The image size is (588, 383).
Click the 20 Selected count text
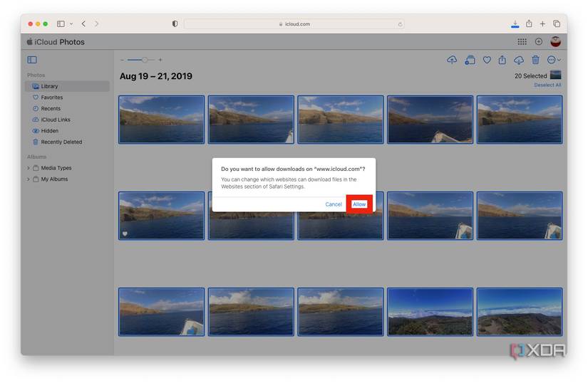530,75
